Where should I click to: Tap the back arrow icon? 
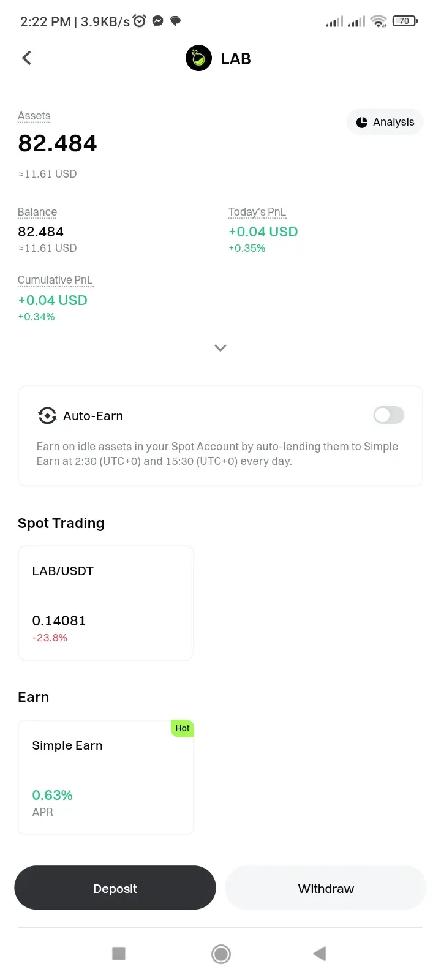point(26,58)
